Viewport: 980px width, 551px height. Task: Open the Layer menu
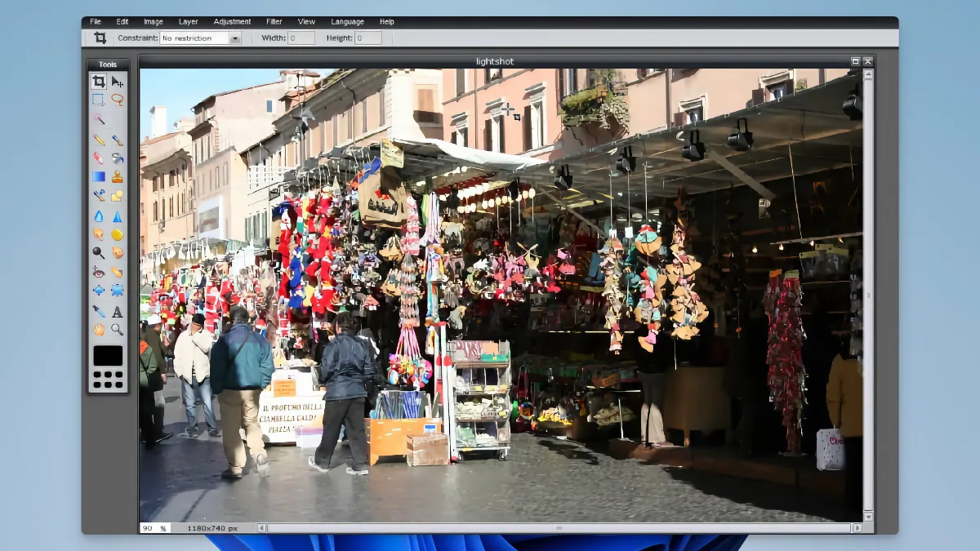[x=188, y=21]
